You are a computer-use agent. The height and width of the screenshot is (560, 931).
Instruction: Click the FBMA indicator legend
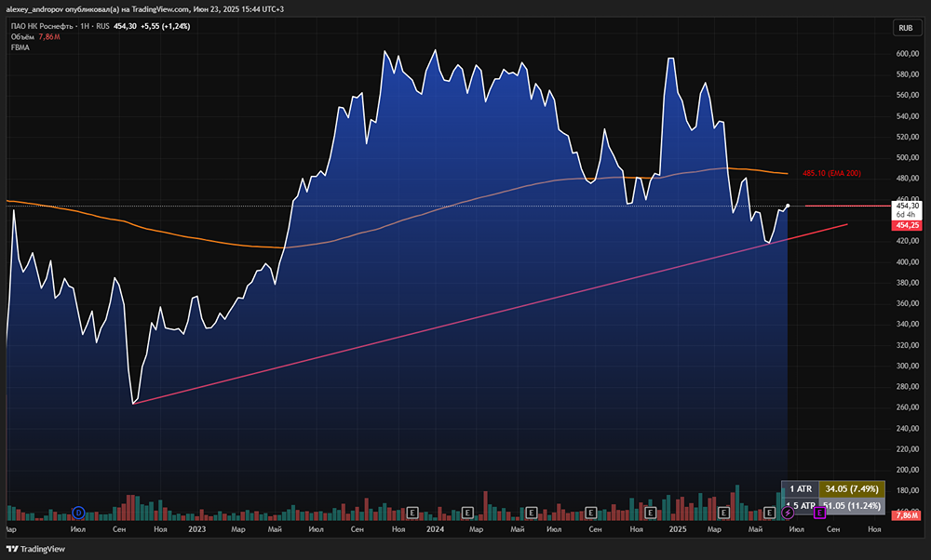[x=20, y=47]
